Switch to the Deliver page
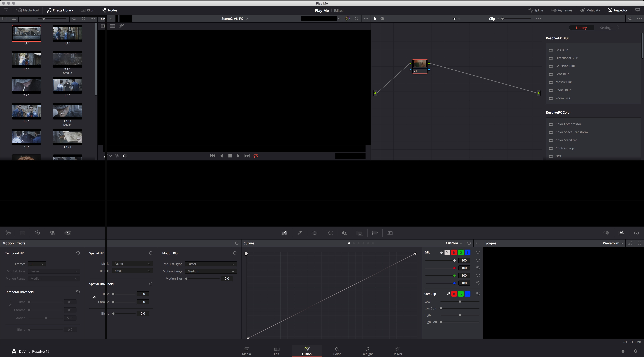The image size is (644, 357). coord(397,351)
